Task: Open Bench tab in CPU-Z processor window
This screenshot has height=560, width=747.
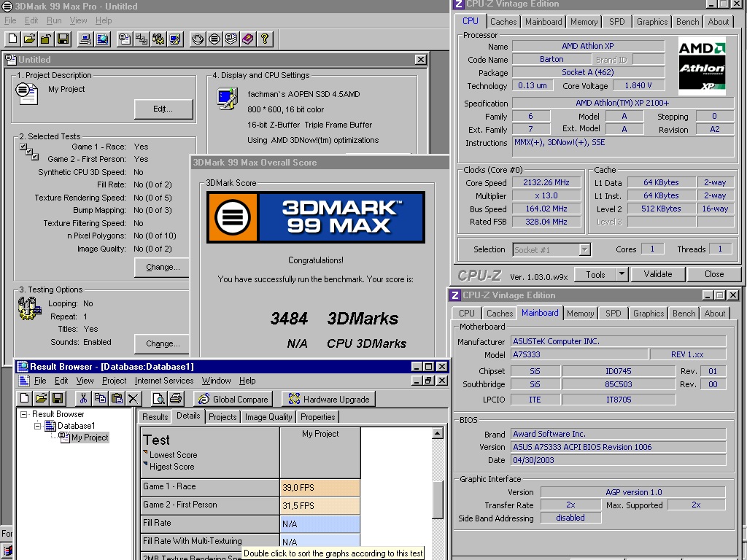Action: tap(687, 22)
